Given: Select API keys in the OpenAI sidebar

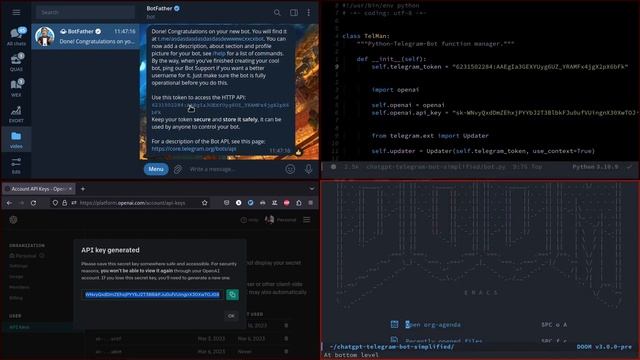Looking at the screenshot, I should [x=19, y=327].
